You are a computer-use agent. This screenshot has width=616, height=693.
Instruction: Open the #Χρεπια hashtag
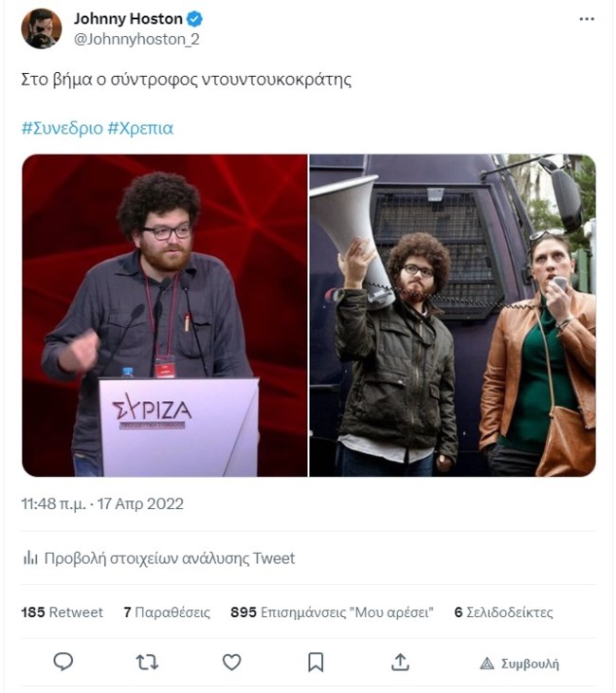[140, 128]
